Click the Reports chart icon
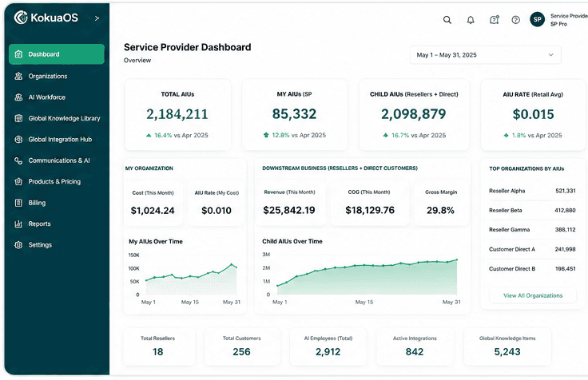 pos(18,224)
